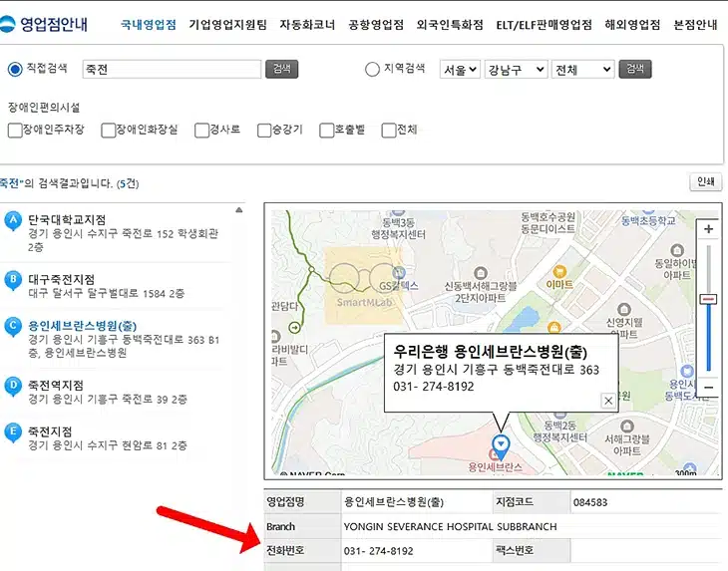Image resolution: width=728 pixels, height=571 pixels.
Task: Check the 호출벨 checkbox
Action: tap(326, 131)
